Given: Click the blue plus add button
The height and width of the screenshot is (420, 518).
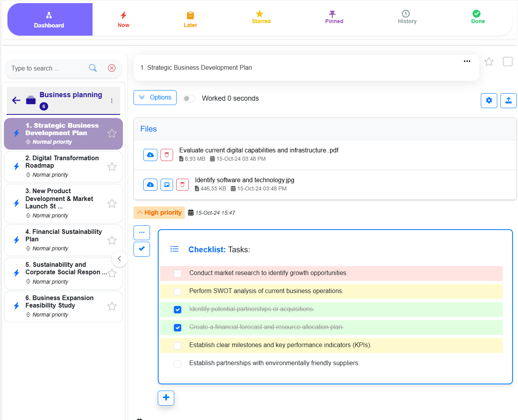Looking at the screenshot, I should coord(166,398).
